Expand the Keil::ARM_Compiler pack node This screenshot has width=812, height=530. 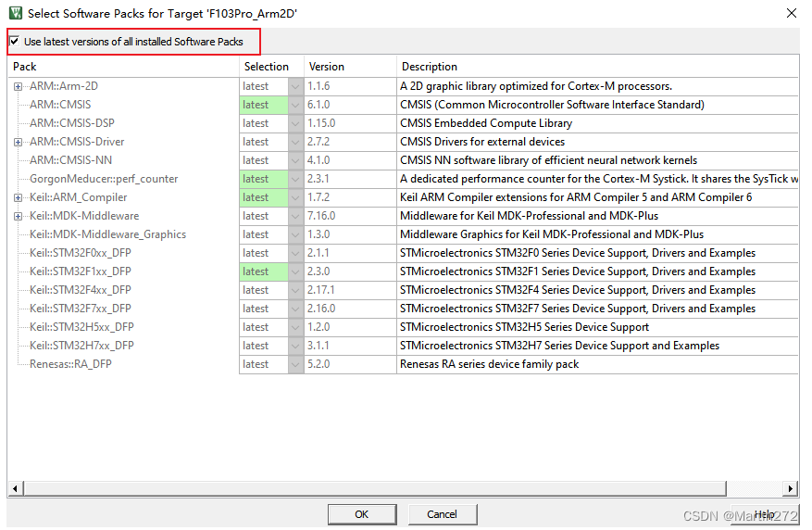tap(19, 198)
